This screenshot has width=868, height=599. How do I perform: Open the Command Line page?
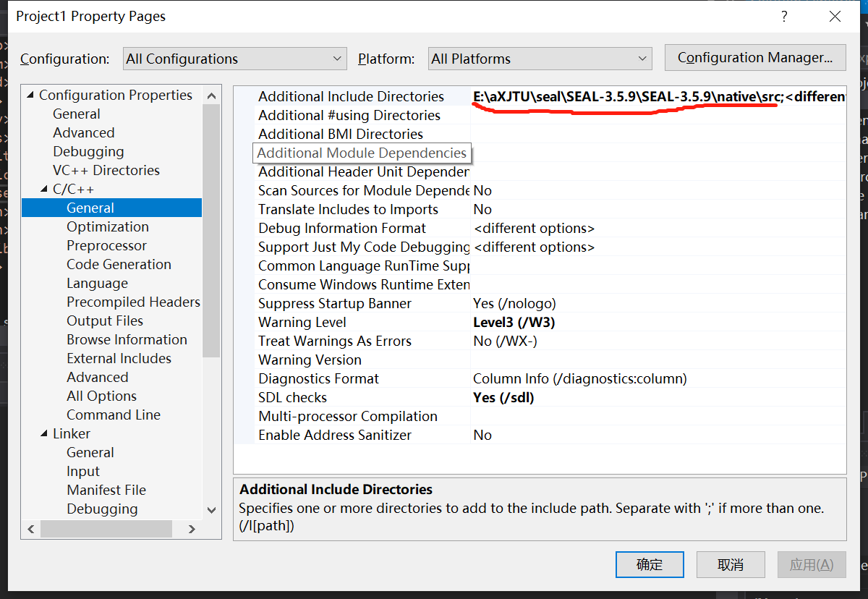point(114,415)
